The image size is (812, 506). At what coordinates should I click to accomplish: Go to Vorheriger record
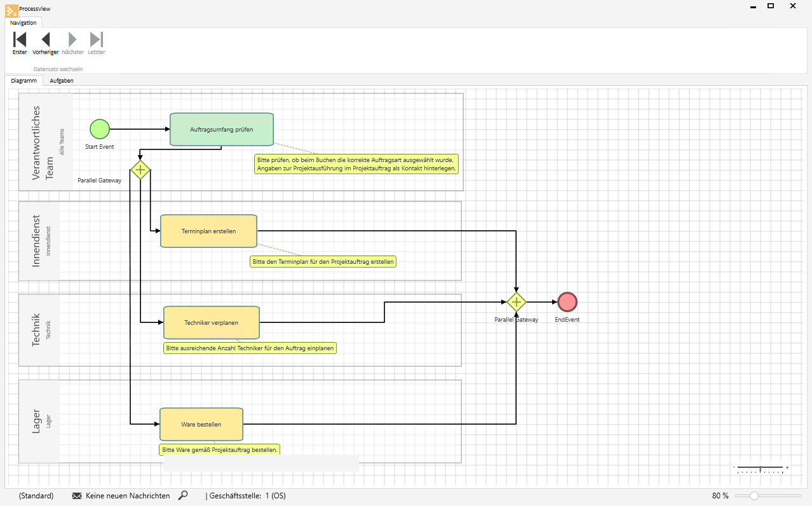46,39
